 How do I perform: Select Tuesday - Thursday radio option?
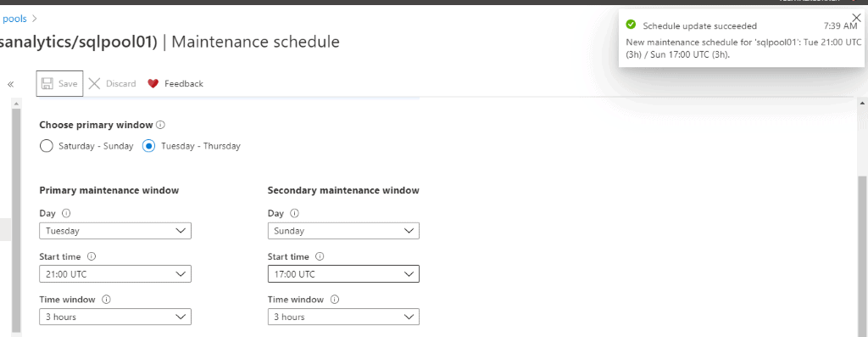(148, 146)
